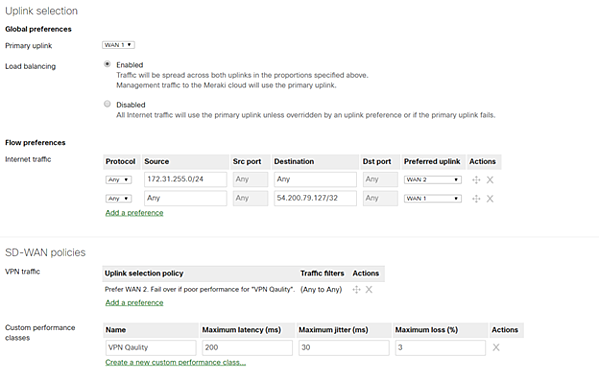Click the VPN Quality name field

[x=151, y=348]
